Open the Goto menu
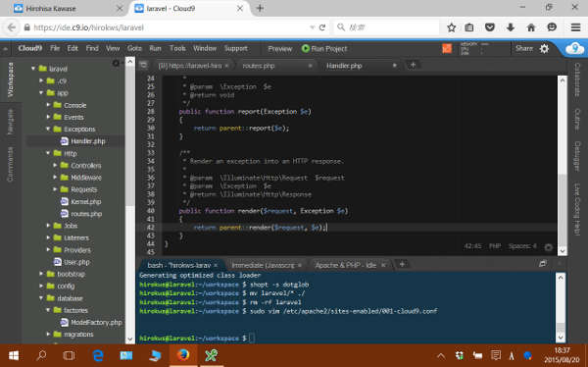588x367 pixels. (134, 48)
